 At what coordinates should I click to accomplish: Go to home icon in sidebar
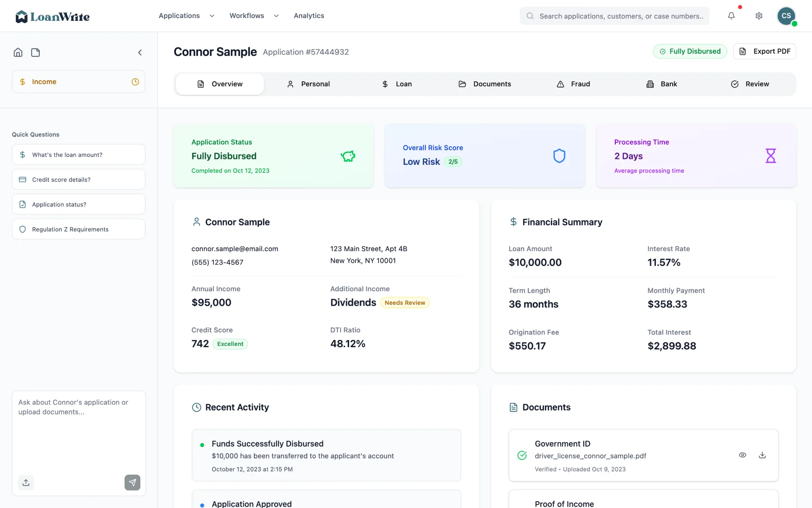point(18,52)
